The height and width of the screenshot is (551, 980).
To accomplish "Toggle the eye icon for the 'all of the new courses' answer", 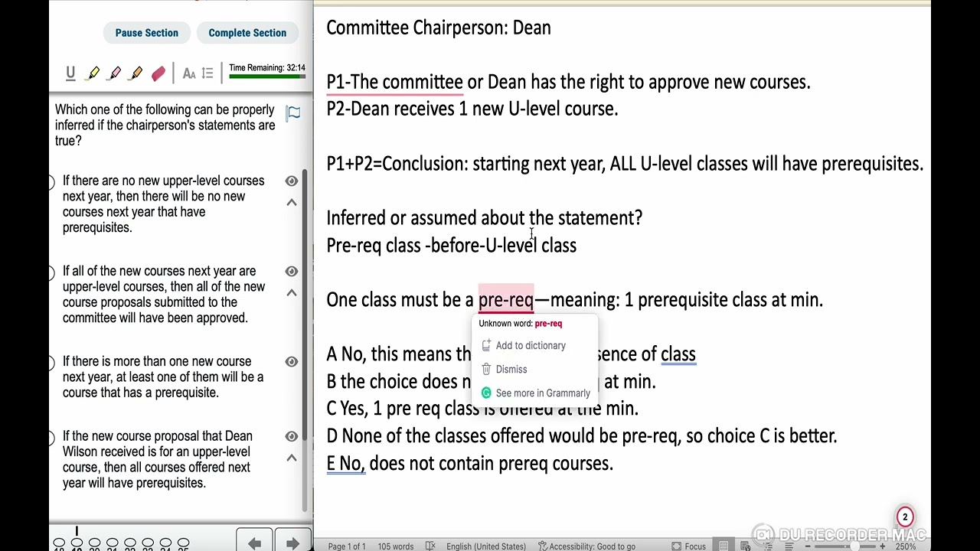I will 292,271.
